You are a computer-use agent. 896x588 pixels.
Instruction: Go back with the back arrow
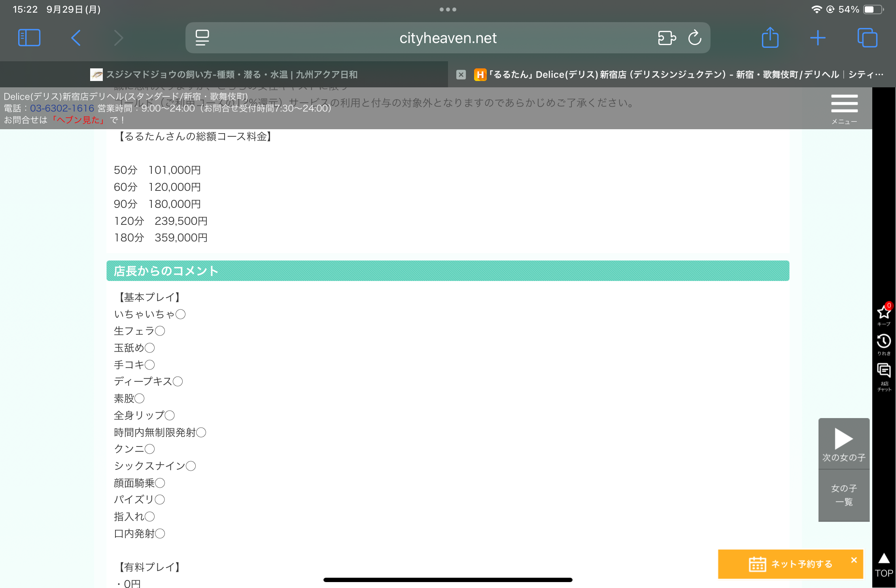click(x=76, y=38)
